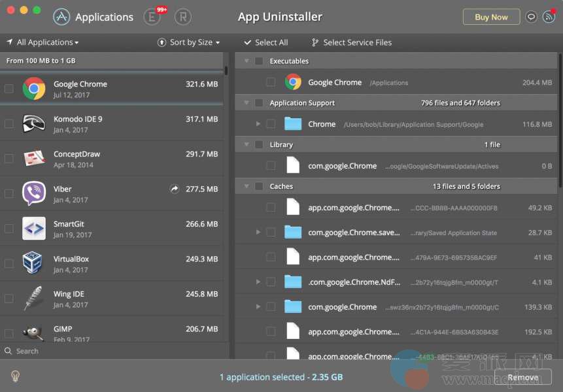Open the All Applications filter dropdown
The image size is (563, 392).
point(43,42)
